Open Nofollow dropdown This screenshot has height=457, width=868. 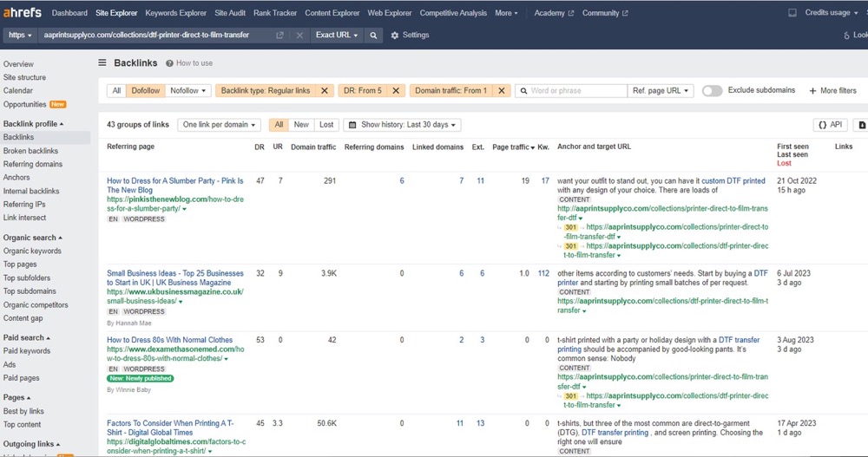click(187, 91)
